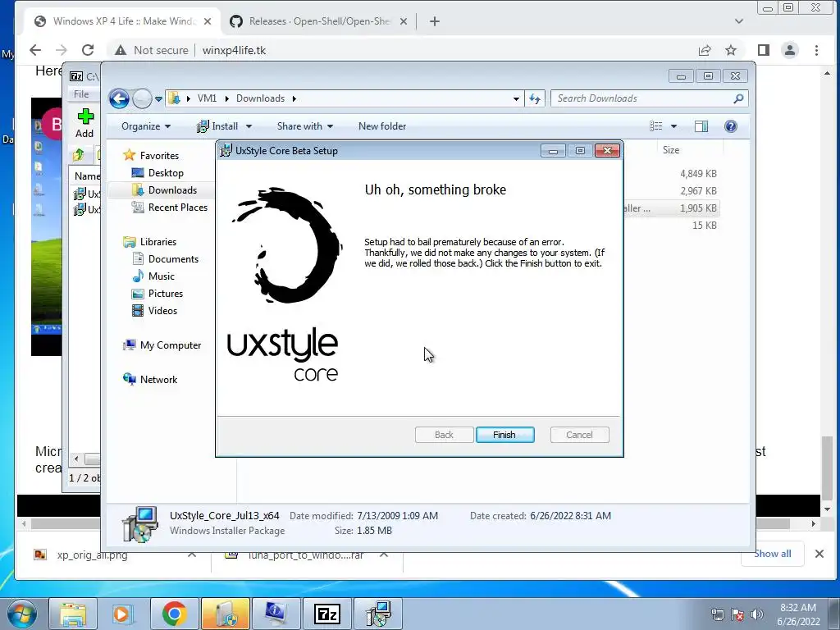Expand the address bar history dropdown
The height and width of the screenshot is (630, 840).
(516, 98)
